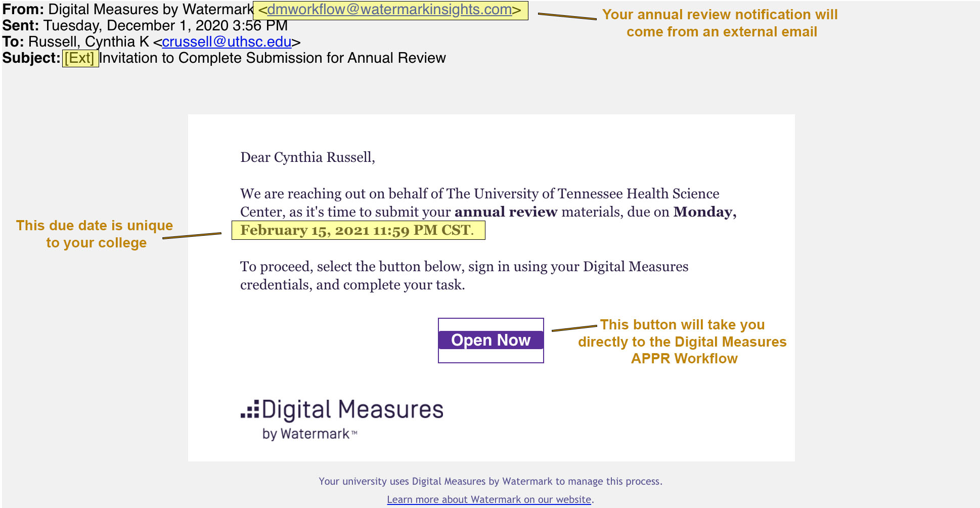Screen dimensions: 980x508
Task: Click the 'due date is unique' annotation
Action: click(95, 234)
